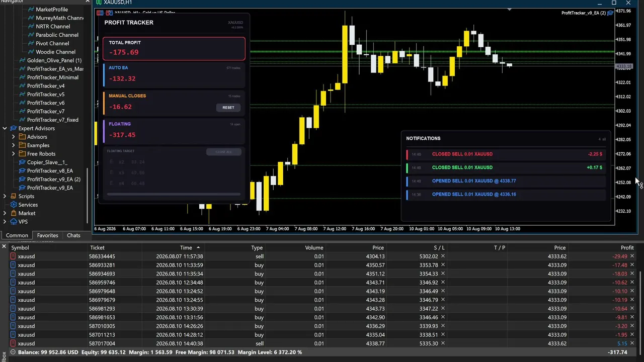Click buy order icon for ticket 586933281

point(13,265)
